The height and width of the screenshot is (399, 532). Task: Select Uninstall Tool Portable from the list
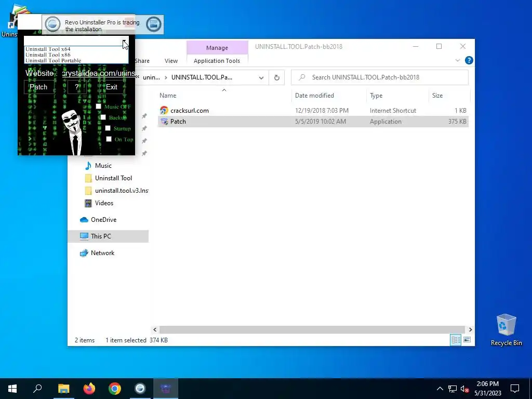point(54,60)
